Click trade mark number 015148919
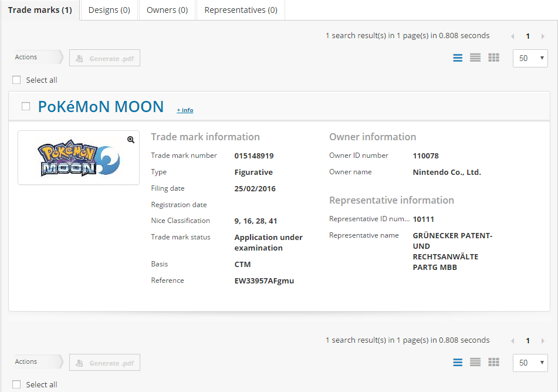The image size is (558, 392). point(254,156)
